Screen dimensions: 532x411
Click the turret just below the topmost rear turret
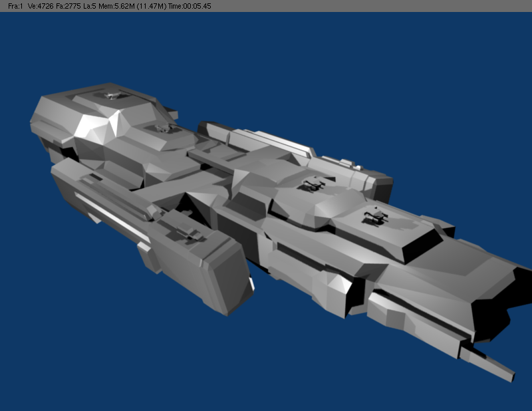point(160,128)
